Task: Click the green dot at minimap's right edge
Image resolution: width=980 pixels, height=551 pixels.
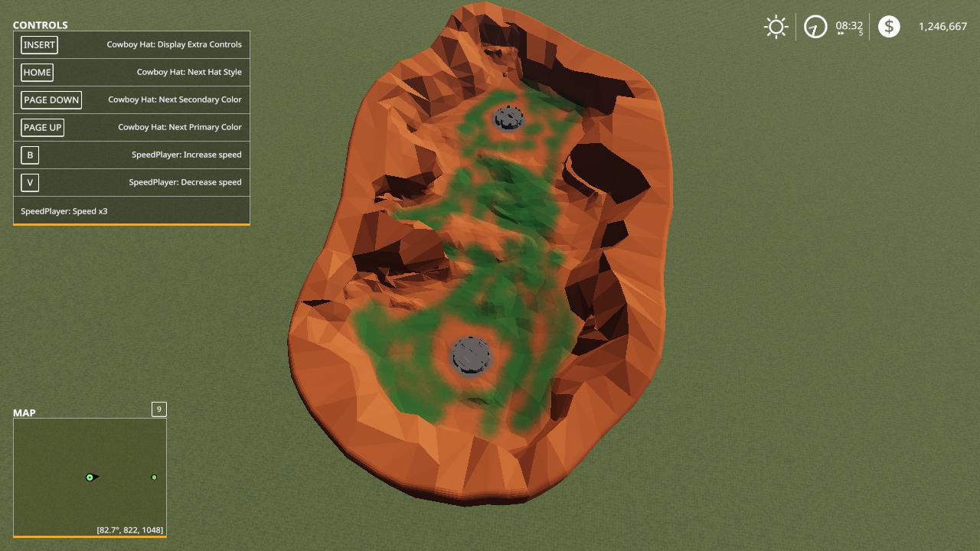Action: [x=154, y=477]
